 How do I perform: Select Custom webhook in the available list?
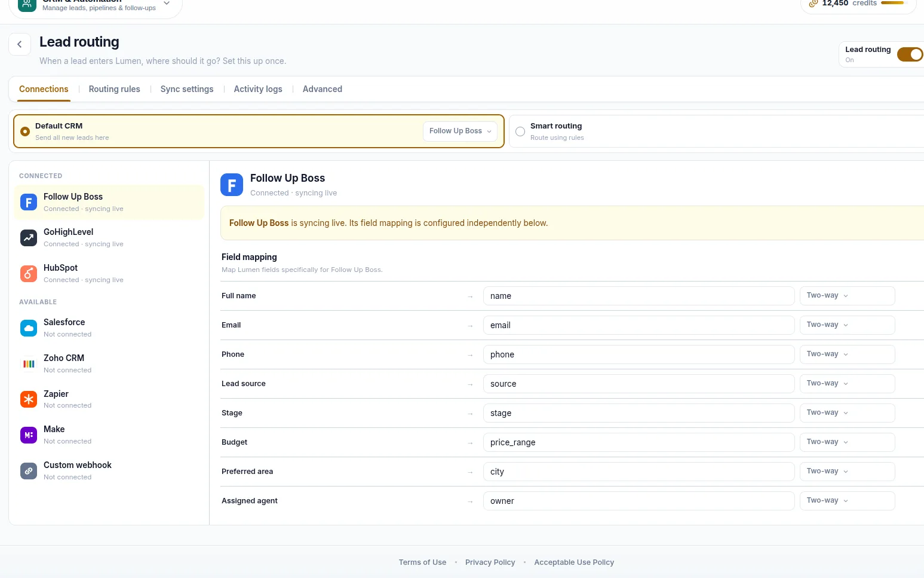(109, 471)
